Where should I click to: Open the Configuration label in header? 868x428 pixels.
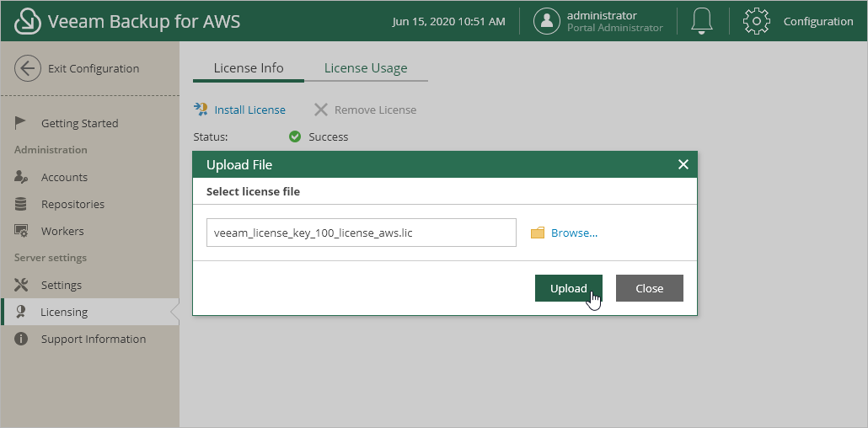coord(818,21)
